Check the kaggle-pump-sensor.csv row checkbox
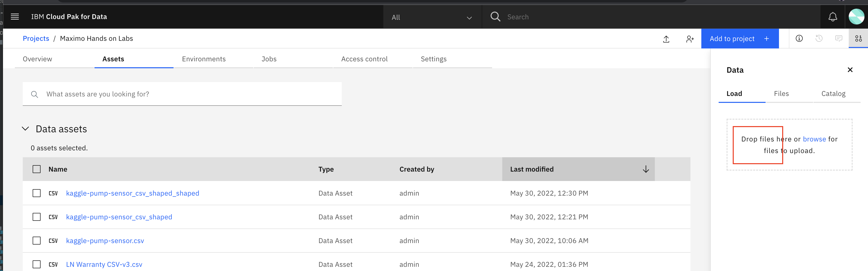The image size is (868, 271). point(36,241)
